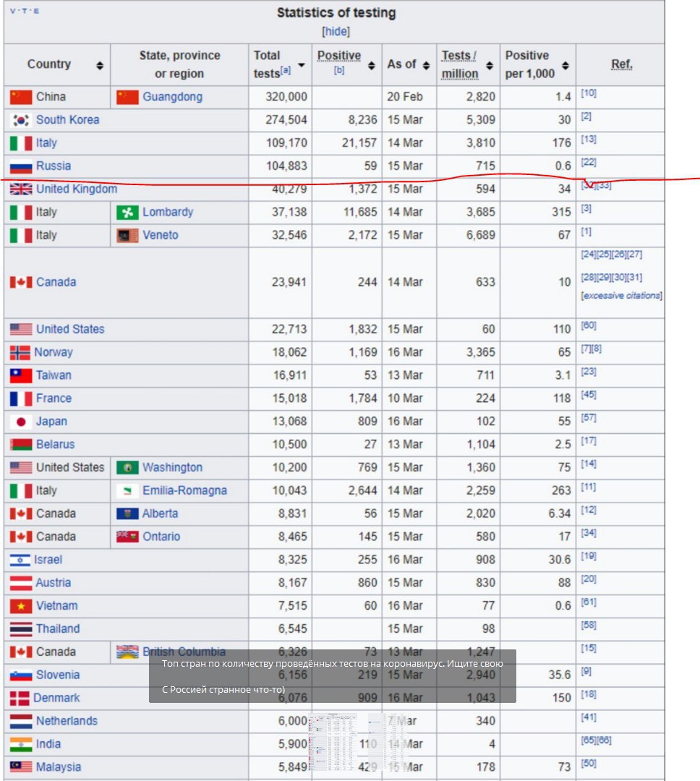Sort by As of date arrows

pos(426,65)
